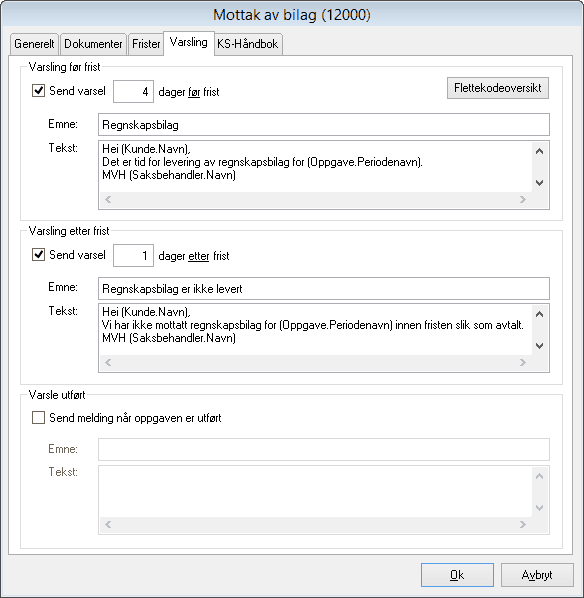
Task: Select the Varsling tab
Action: pyautogui.click(x=189, y=43)
